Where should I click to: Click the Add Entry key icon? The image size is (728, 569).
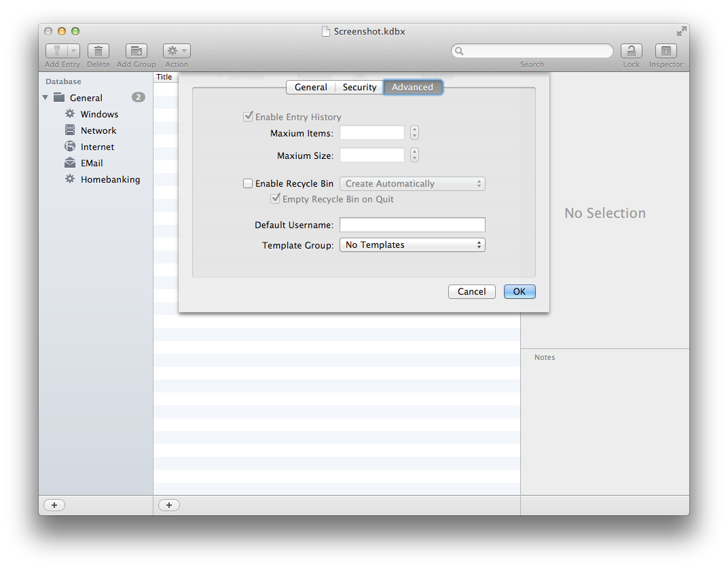click(56, 51)
